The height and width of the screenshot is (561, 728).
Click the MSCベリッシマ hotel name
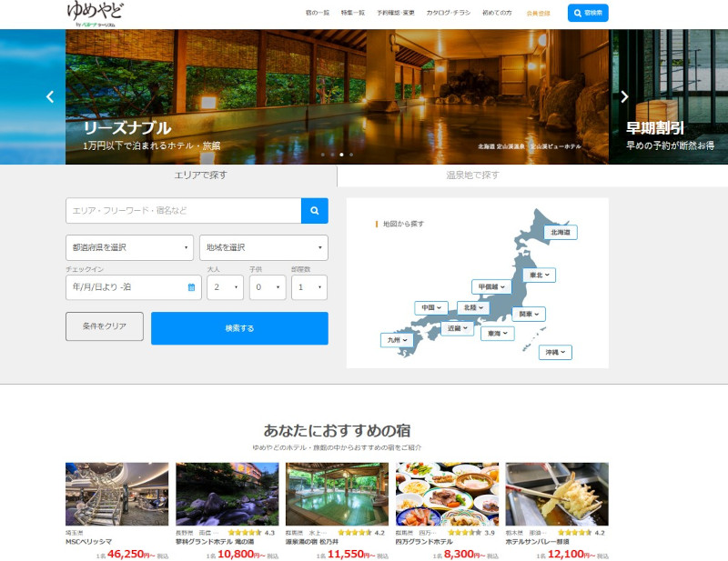click(x=88, y=542)
